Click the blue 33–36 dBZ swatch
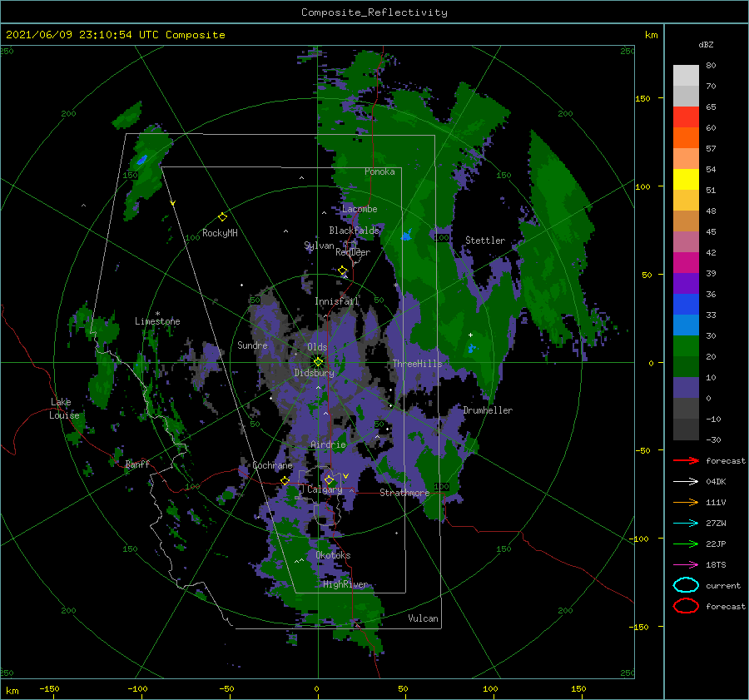Viewport: 749px width, 700px height. click(x=686, y=305)
